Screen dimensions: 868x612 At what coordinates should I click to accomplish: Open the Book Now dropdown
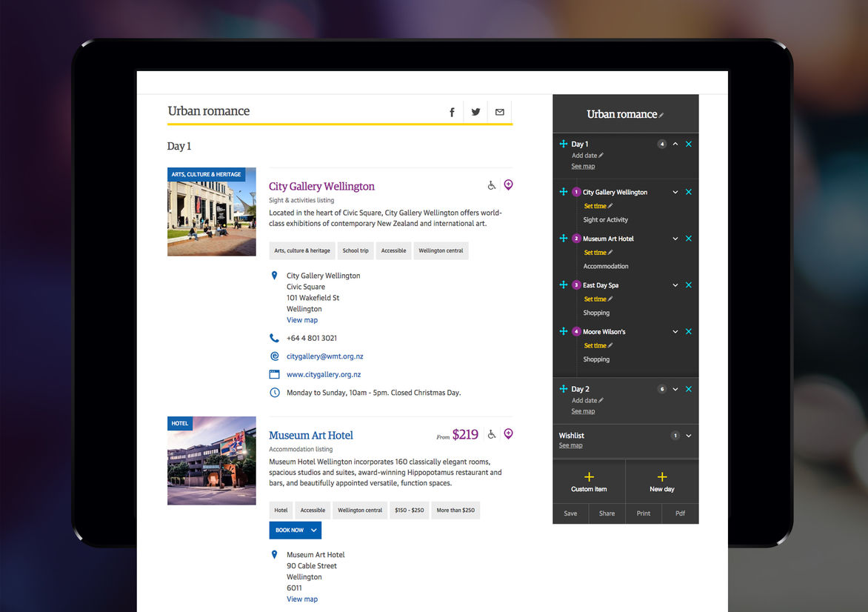(x=315, y=530)
